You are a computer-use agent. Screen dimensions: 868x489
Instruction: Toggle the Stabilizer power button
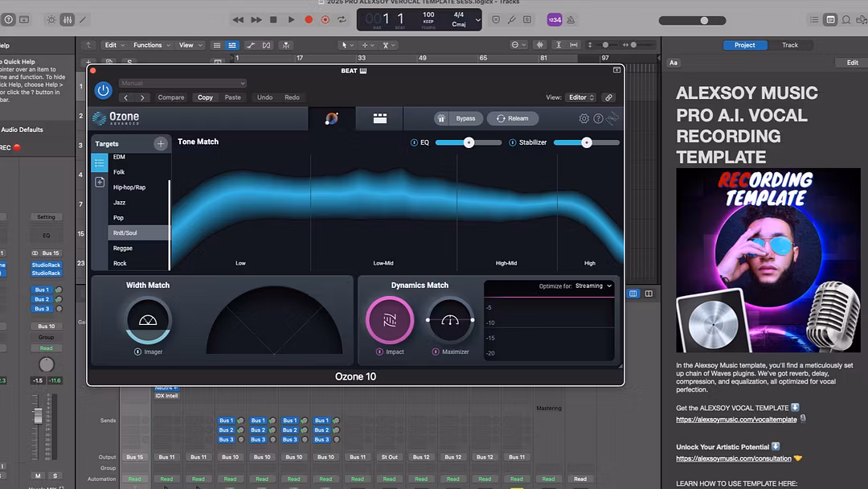[513, 143]
